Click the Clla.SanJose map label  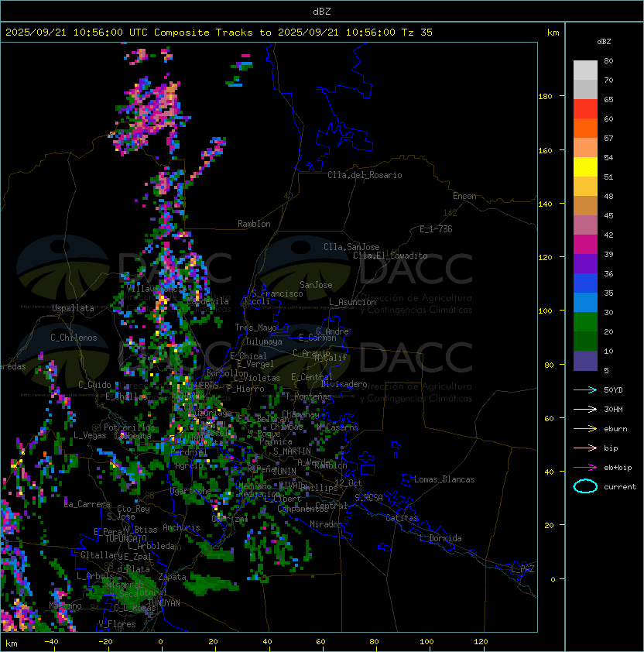coord(351,247)
